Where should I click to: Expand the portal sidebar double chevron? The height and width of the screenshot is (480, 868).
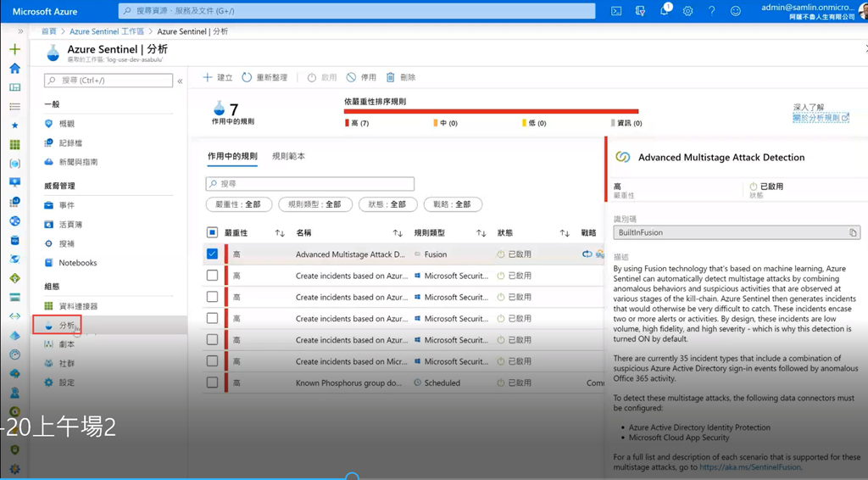[20, 31]
